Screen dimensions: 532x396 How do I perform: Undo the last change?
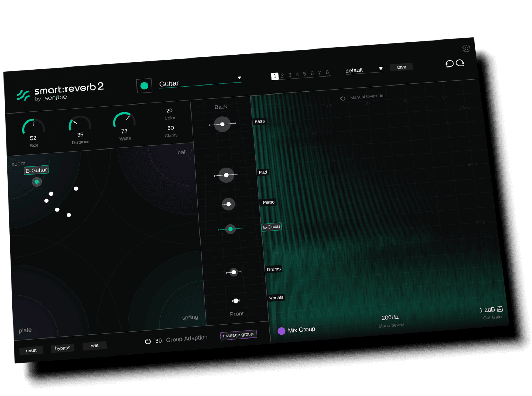[449, 63]
